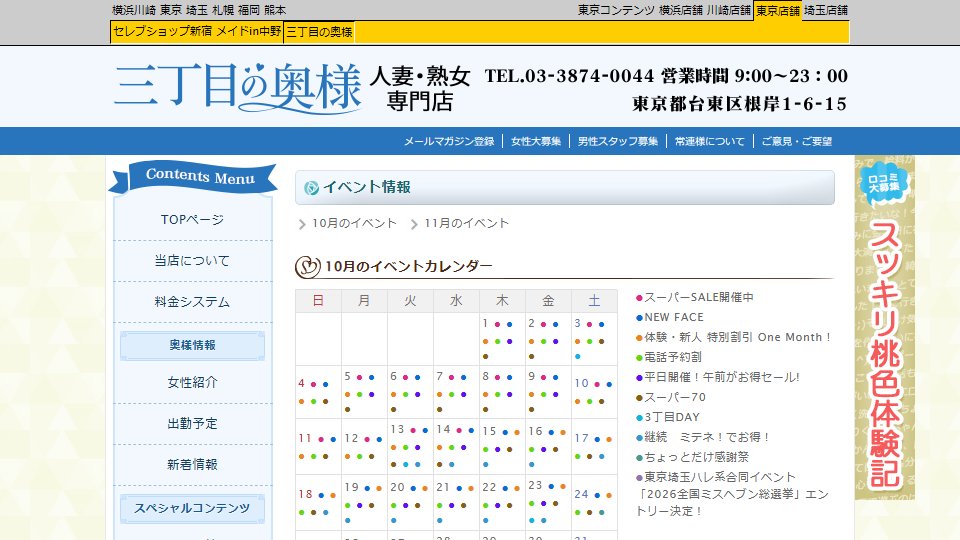The image size is (960, 540).
Task: Click the arrow before 10月のイベント
Action: click(302, 224)
